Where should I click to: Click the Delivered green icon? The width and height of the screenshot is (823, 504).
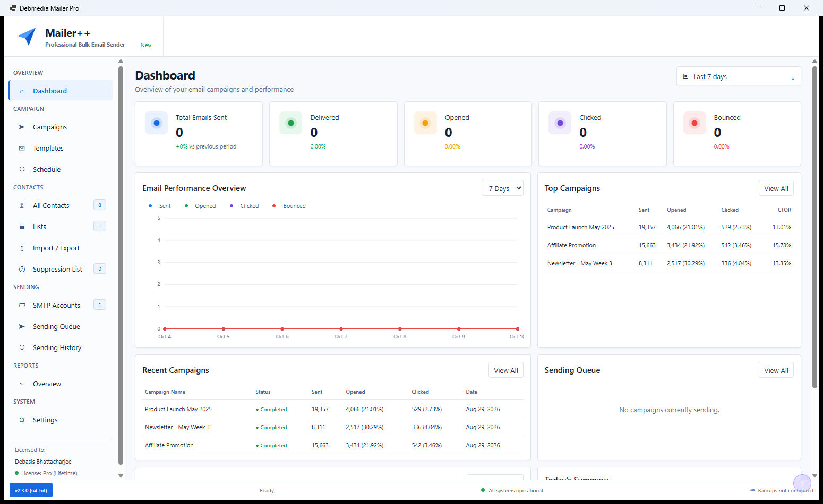click(290, 123)
